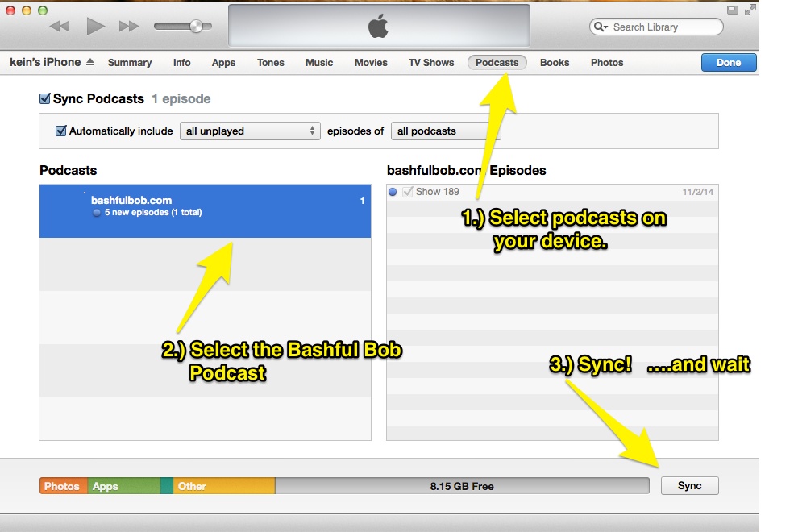Click the unplayed blue dot for Show 189
This screenshot has width=794, height=532.
393,192
